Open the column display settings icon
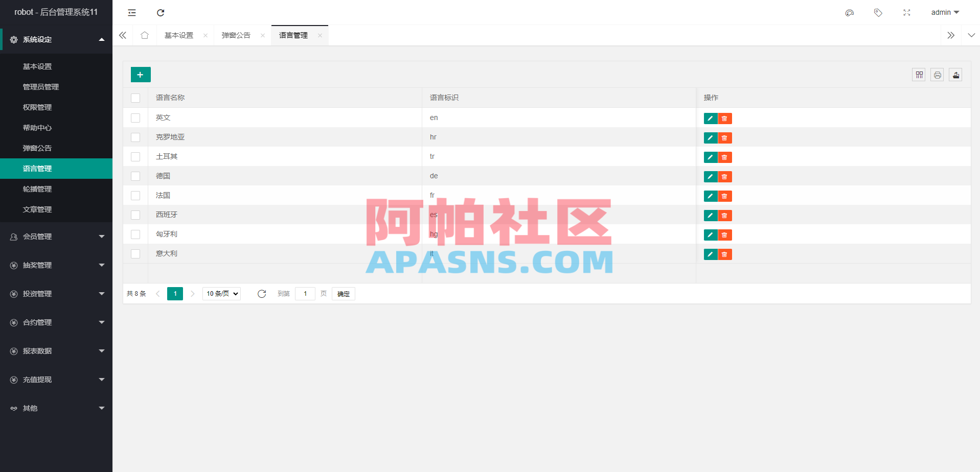Image resolution: width=980 pixels, height=472 pixels. point(919,75)
